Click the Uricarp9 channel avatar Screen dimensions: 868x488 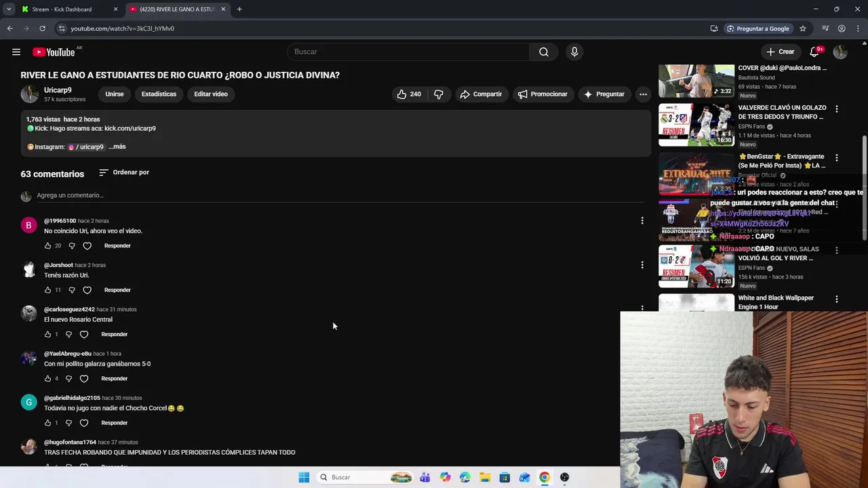(29, 94)
